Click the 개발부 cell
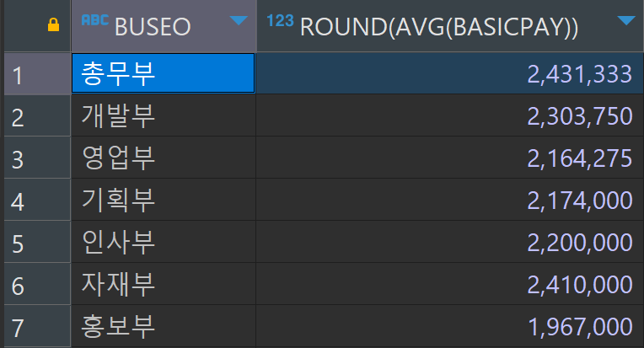 tap(164, 116)
